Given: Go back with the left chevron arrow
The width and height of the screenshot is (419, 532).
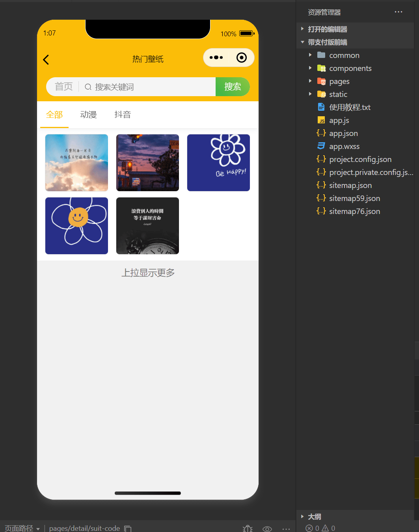Looking at the screenshot, I should (x=46, y=60).
